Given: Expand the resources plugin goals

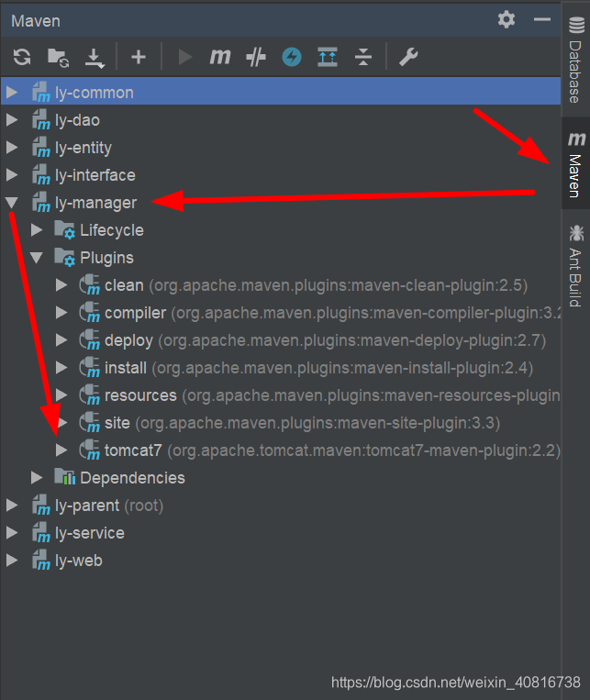Looking at the screenshot, I should tap(61, 395).
